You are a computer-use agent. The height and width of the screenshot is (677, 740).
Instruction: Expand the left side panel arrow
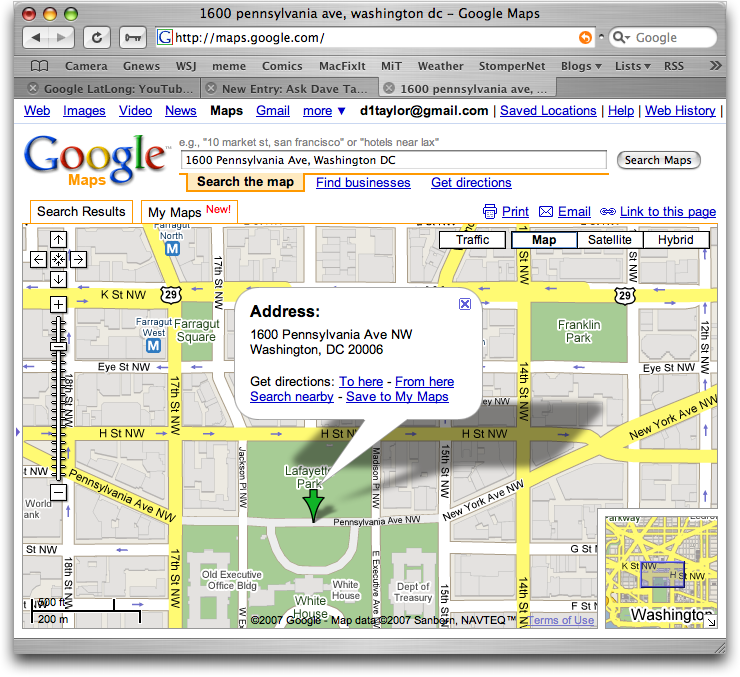tap(18, 432)
